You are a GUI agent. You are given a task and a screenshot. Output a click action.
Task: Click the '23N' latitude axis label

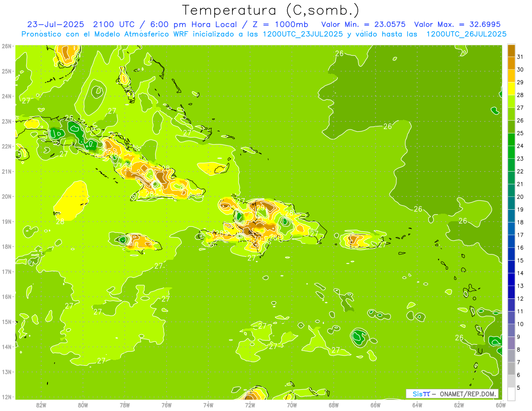click(7, 121)
